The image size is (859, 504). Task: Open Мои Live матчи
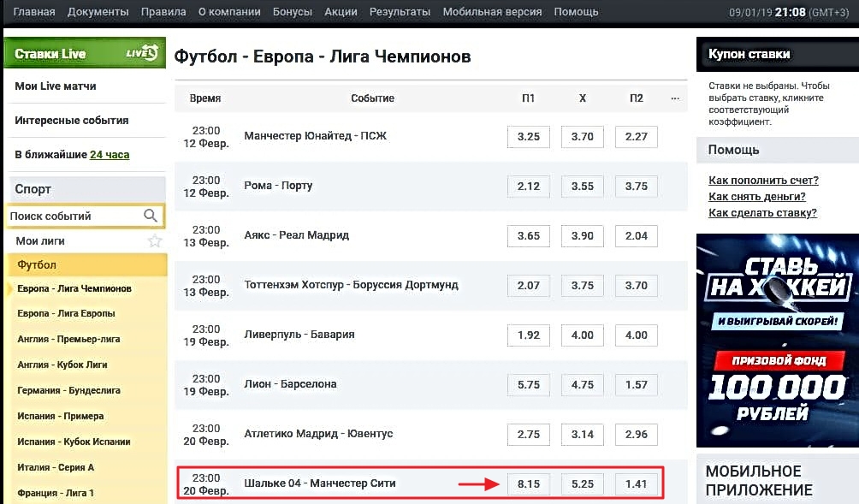[x=56, y=86]
